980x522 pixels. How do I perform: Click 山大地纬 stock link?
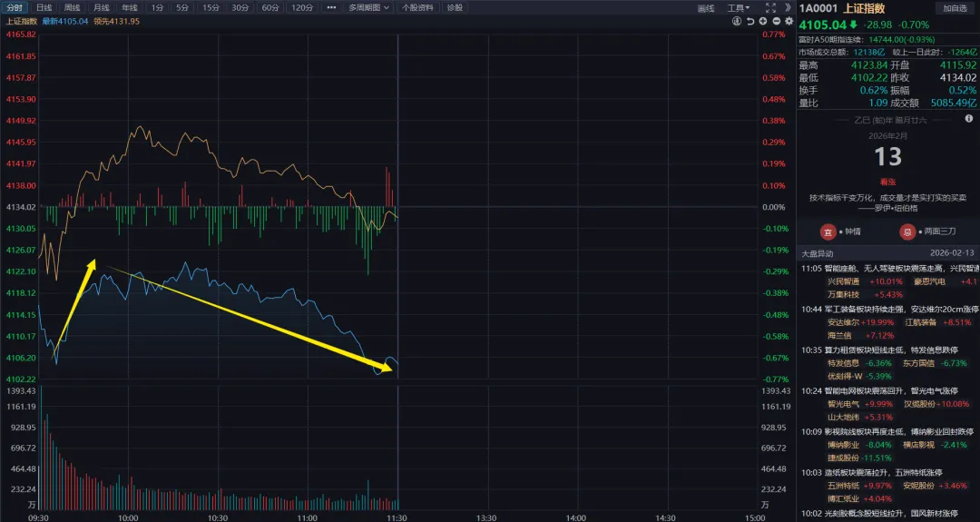(x=843, y=417)
